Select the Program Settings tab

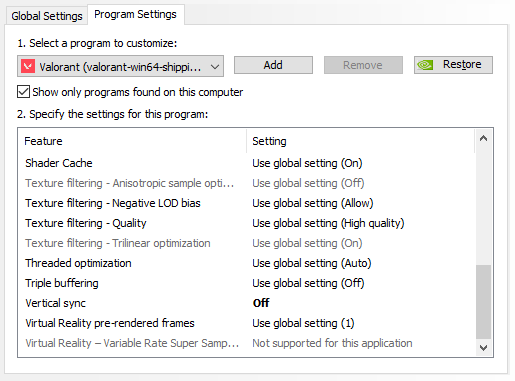135,14
